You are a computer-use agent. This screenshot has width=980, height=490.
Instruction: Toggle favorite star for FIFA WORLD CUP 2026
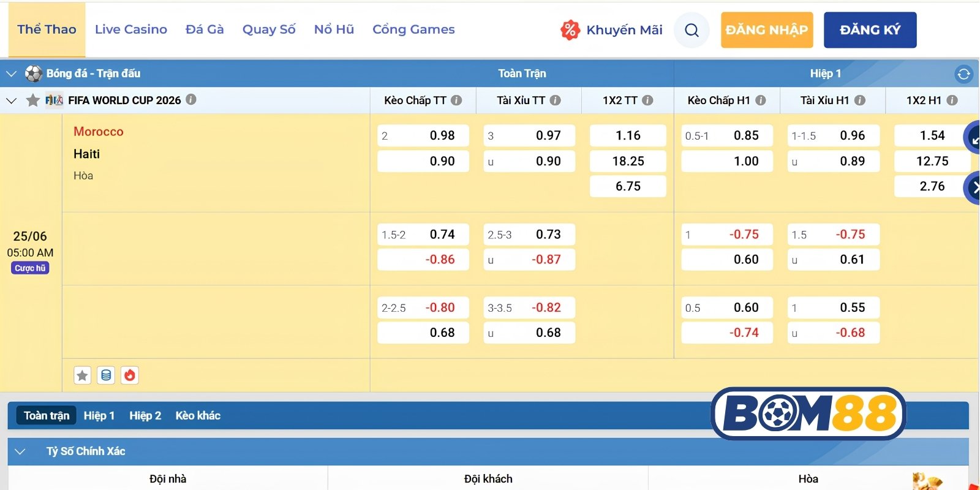[32, 100]
